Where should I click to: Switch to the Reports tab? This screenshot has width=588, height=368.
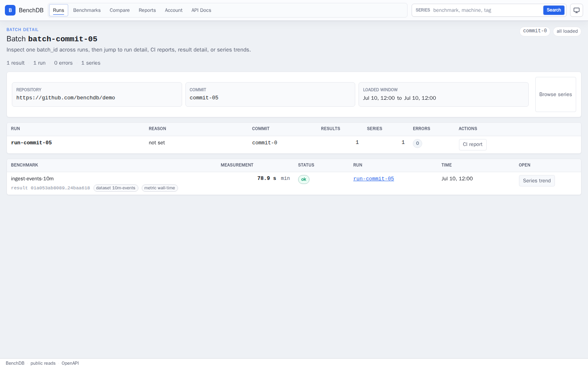(147, 10)
